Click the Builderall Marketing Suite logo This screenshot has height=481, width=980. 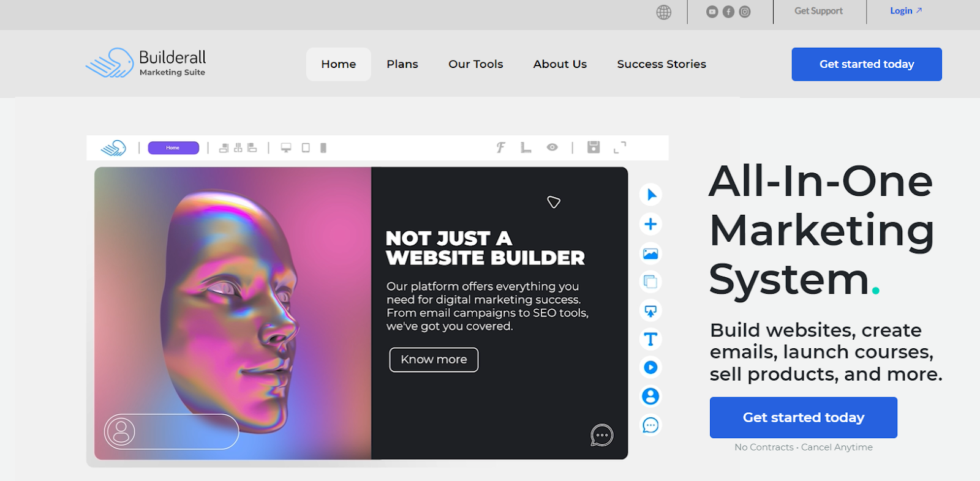coord(146,63)
